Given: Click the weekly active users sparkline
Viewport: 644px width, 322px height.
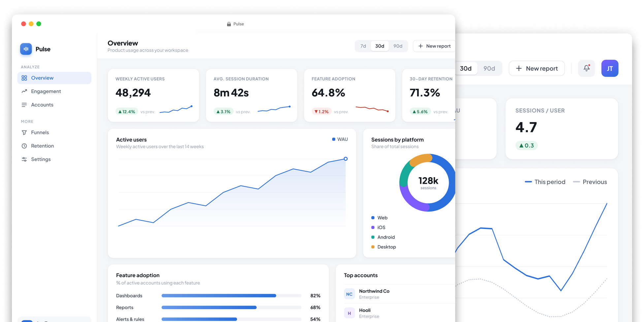Looking at the screenshot, I should point(176,109).
